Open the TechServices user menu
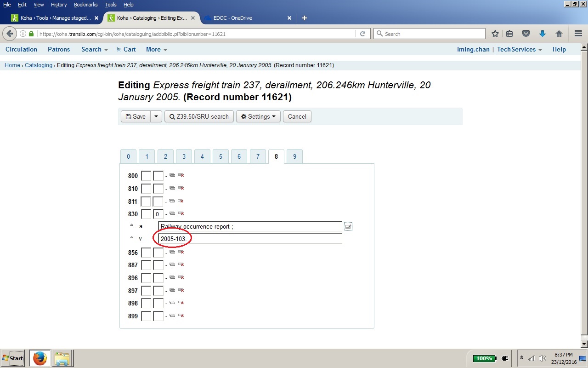The image size is (588, 368). coord(519,49)
